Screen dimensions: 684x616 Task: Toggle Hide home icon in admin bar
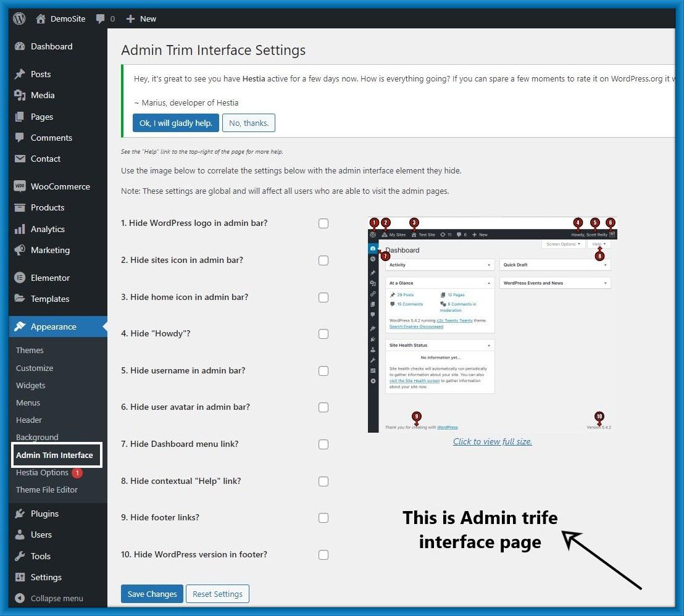pos(323,298)
